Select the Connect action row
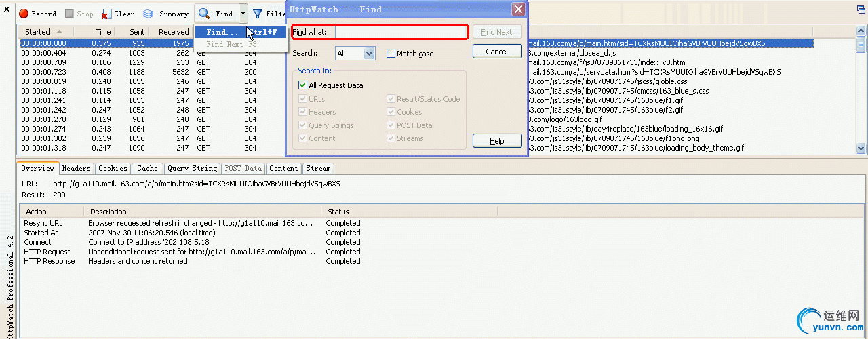Viewport: 868px width, 339px height. pos(442,242)
